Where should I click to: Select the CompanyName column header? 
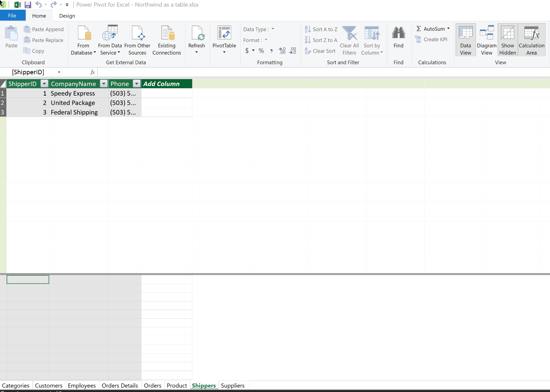[x=73, y=84]
